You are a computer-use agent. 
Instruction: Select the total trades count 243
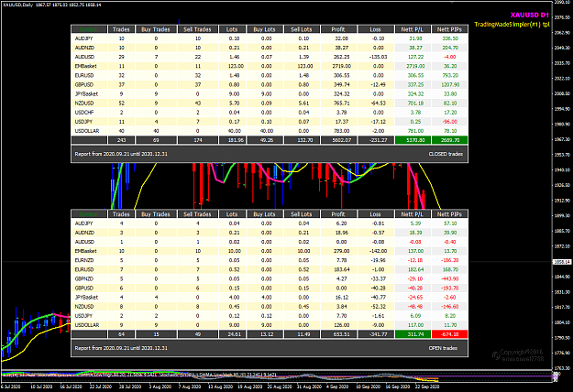[x=121, y=140]
